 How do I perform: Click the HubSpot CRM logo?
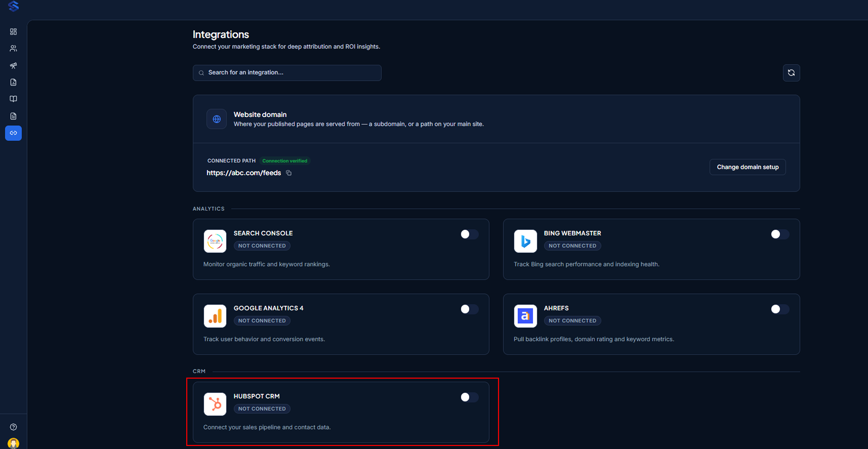pos(215,404)
